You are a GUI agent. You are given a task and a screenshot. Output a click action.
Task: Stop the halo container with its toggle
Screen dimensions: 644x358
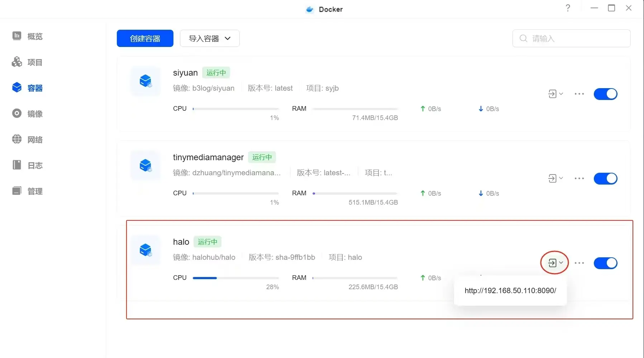605,263
